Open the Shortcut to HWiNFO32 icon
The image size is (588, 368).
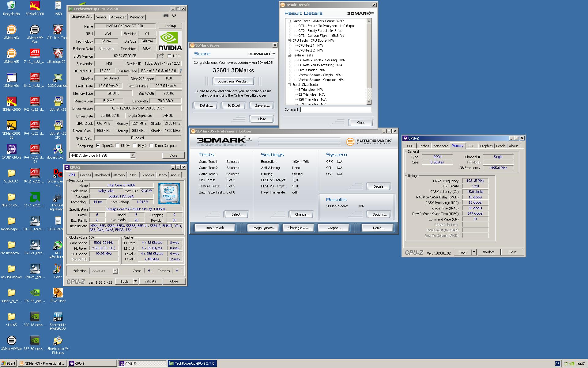coord(58,321)
